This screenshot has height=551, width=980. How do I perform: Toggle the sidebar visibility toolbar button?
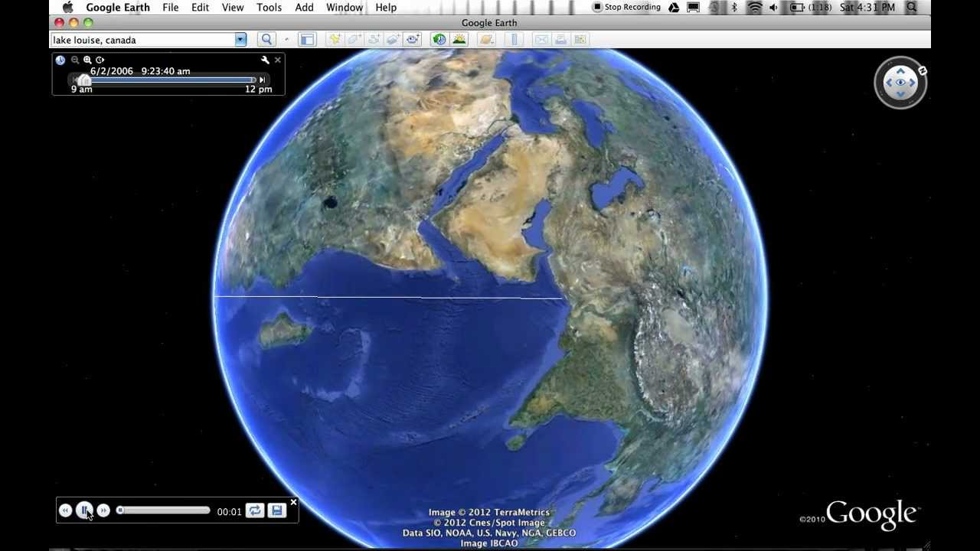(x=307, y=39)
